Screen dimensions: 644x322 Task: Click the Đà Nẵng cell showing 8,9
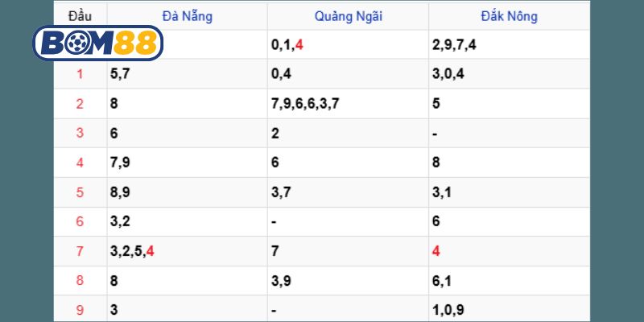(x=120, y=192)
